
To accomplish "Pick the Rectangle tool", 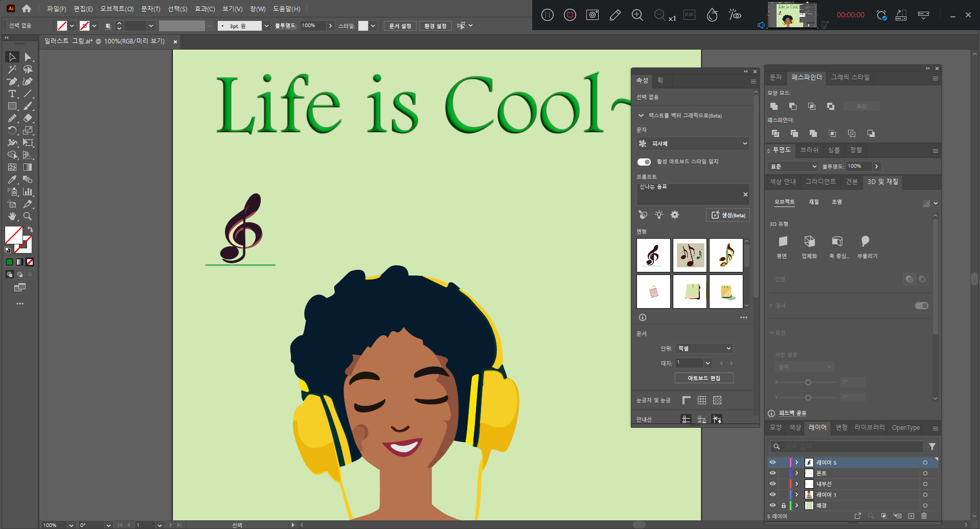I will (12, 106).
